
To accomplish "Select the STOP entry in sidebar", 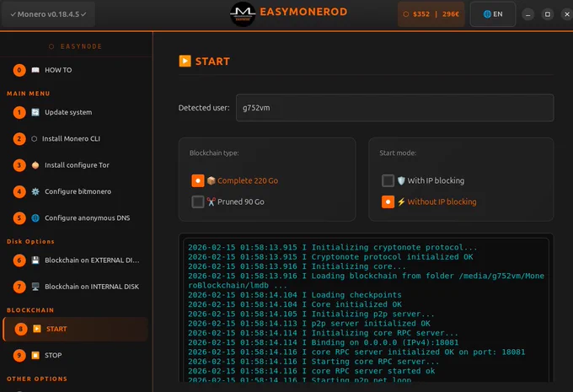I will [x=76, y=355].
